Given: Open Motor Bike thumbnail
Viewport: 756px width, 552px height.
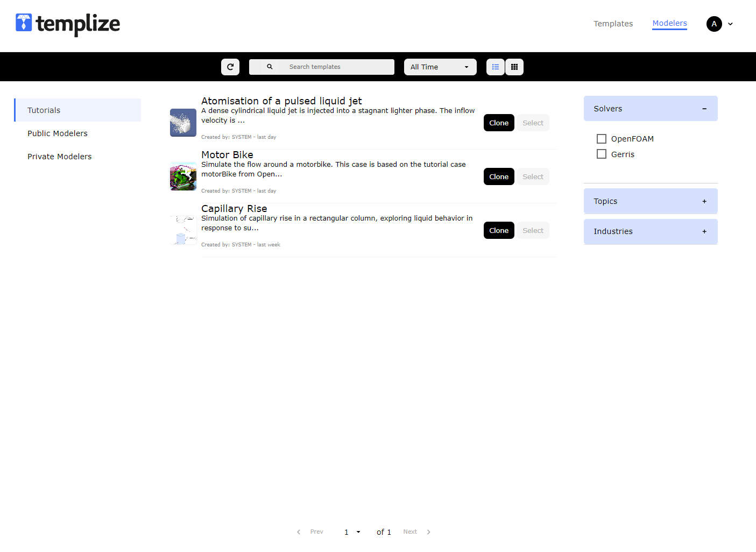Looking at the screenshot, I should 183,176.
